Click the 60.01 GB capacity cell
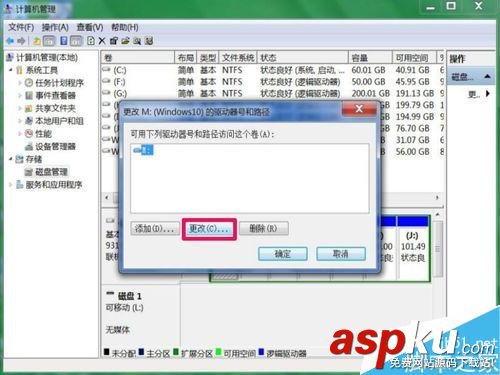This screenshot has width=500, height=375. coord(368,70)
